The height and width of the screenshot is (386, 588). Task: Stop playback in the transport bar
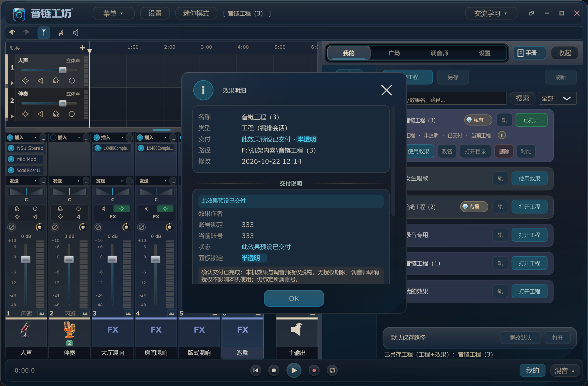coord(274,370)
